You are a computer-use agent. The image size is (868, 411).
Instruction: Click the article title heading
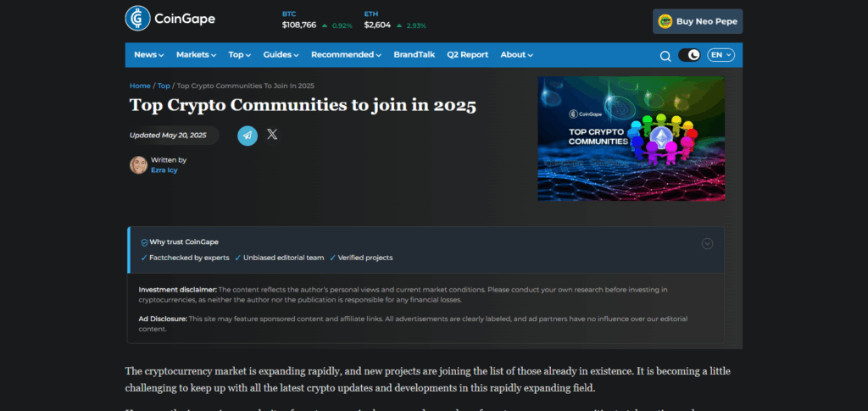tap(303, 105)
